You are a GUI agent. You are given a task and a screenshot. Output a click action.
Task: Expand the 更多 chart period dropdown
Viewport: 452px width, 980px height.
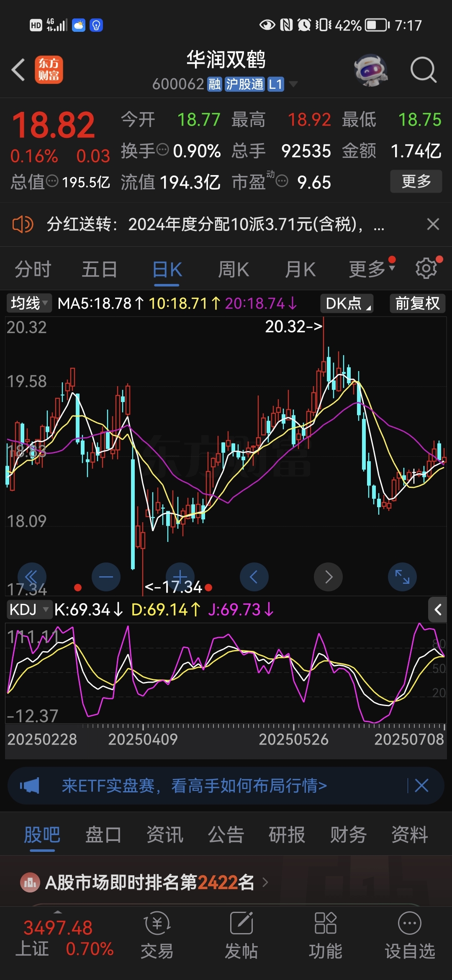[x=372, y=269]
